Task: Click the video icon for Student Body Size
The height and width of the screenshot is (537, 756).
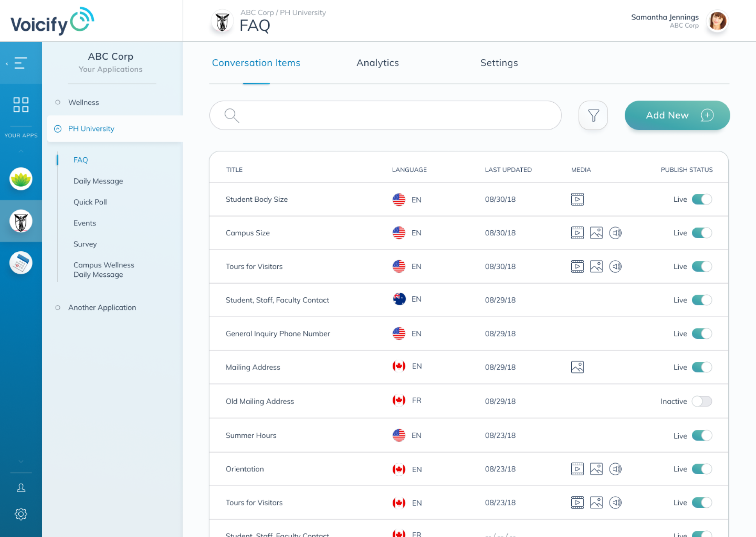Action: click(x=577, y=199)
